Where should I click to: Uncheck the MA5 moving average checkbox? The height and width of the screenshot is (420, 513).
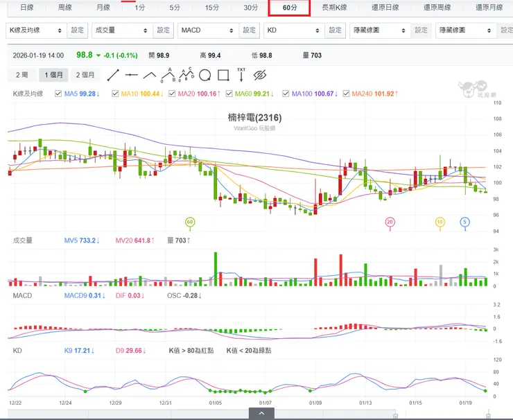click(x=58, y=94)
